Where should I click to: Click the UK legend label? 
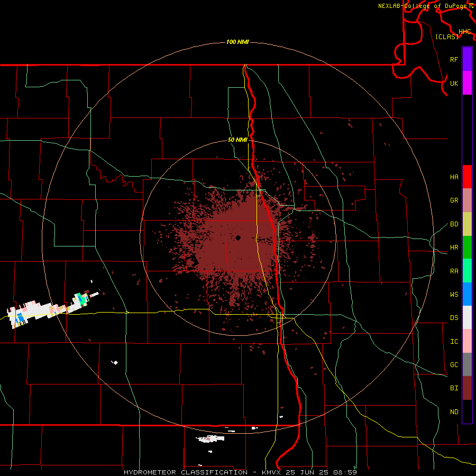pyautogui.click(x=454, y=83)
